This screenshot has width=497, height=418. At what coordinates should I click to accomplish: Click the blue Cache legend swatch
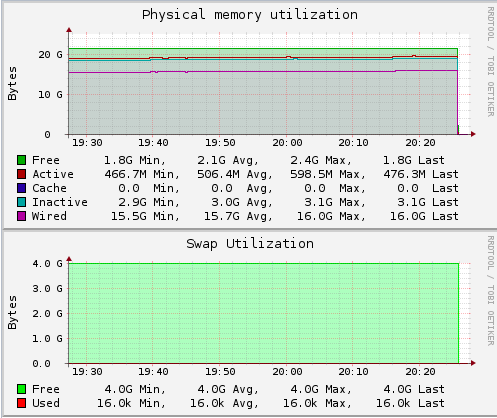pyautogui.click(x=21, y=188)
